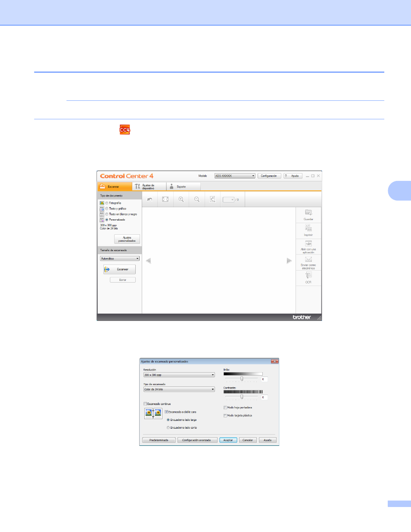Click the undo arrow in preview toolbar
This screenshot has height=532, width=411.
point(149,199)
